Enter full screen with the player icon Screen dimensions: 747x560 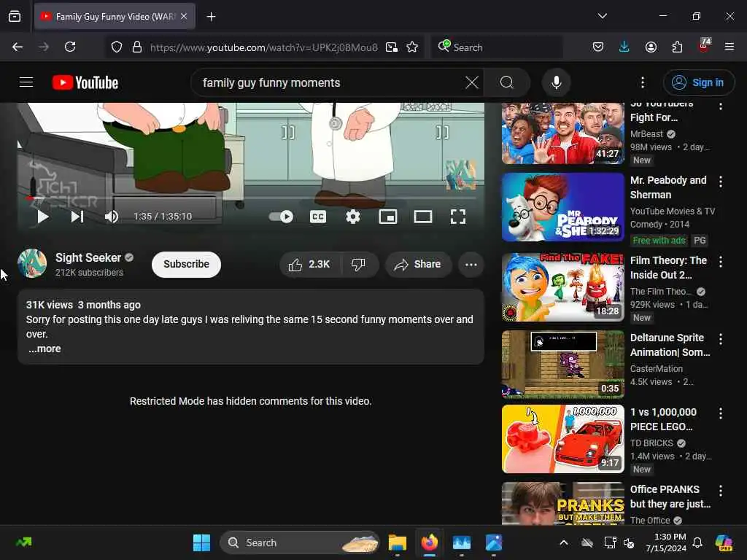click(458, 217)
